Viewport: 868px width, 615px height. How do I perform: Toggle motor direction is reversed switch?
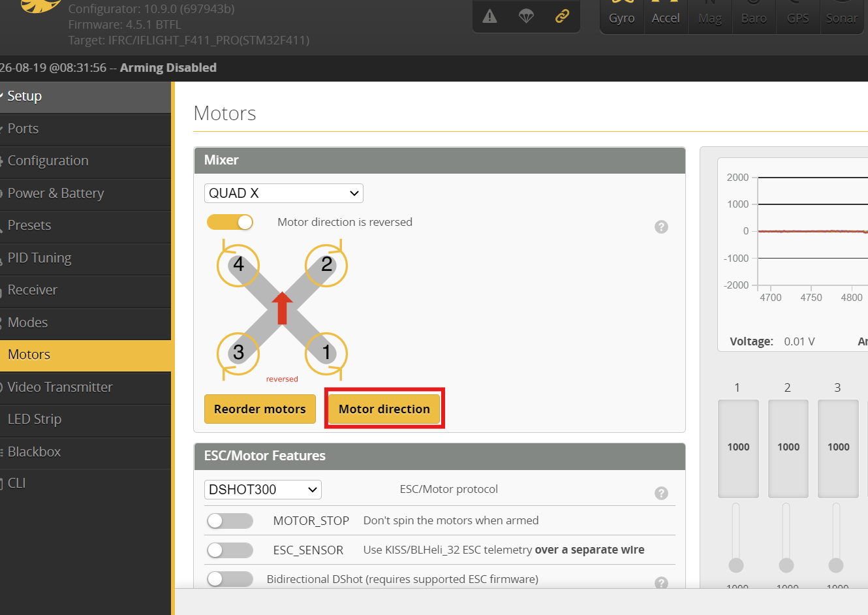(x=230, y=223)
